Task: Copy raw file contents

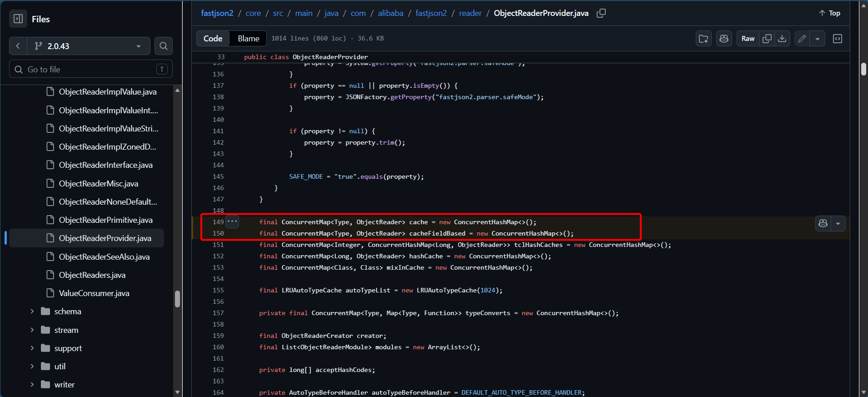Action: click(767, 39)
